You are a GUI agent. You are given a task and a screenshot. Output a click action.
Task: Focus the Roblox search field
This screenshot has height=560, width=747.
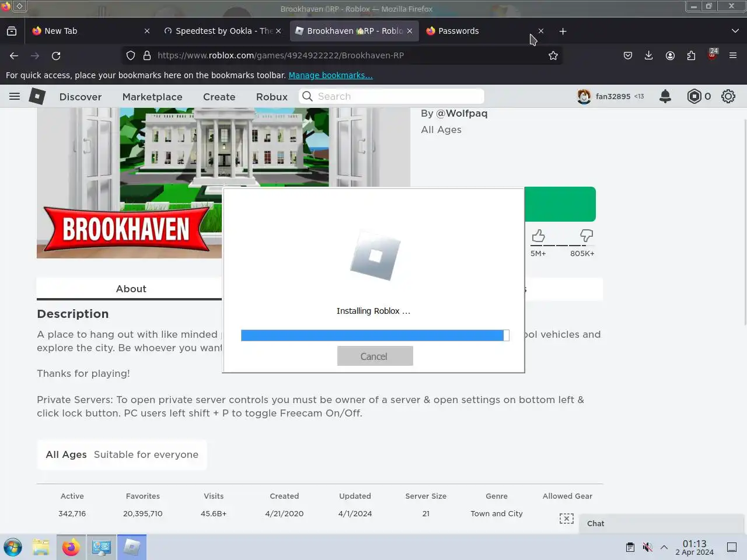(392, 96)
